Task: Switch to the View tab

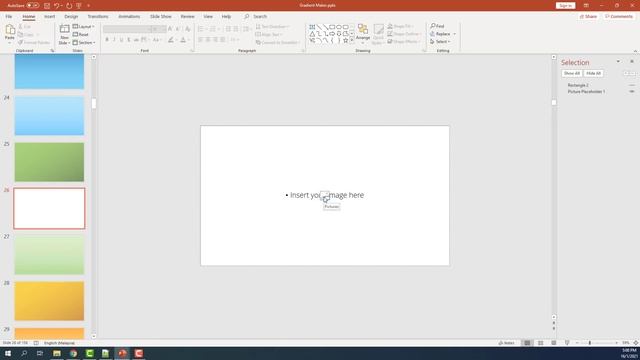Action: point(208,17)
